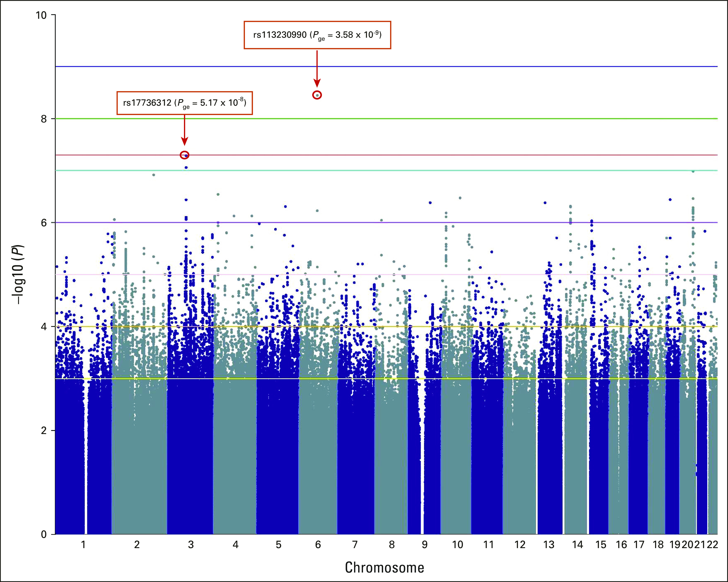This screenshot has width=728, height=582.
Task: Click chromosome label 12
Action: tap(520, 544)
